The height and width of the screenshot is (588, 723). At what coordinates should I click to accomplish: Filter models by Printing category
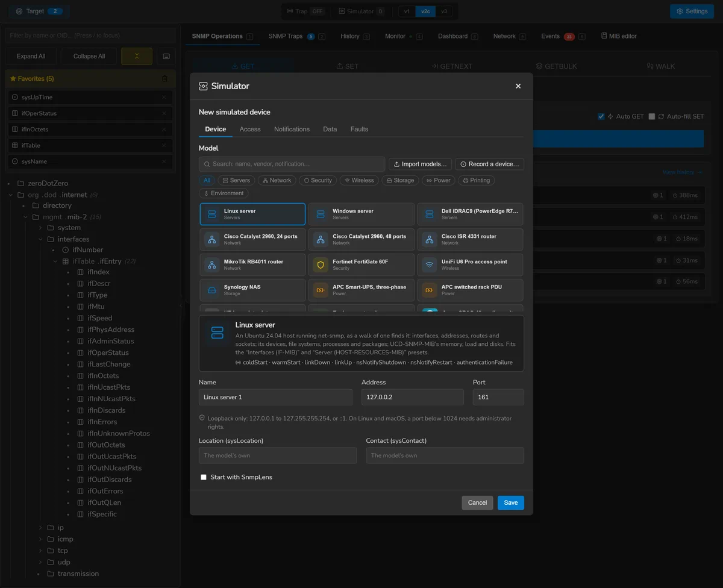(x=476, y=180)
